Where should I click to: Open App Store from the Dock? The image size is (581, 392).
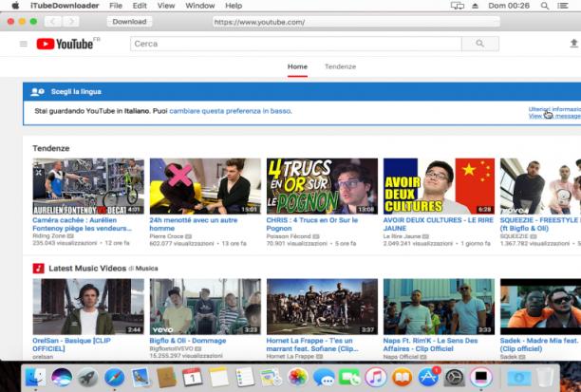coord(428,377)
